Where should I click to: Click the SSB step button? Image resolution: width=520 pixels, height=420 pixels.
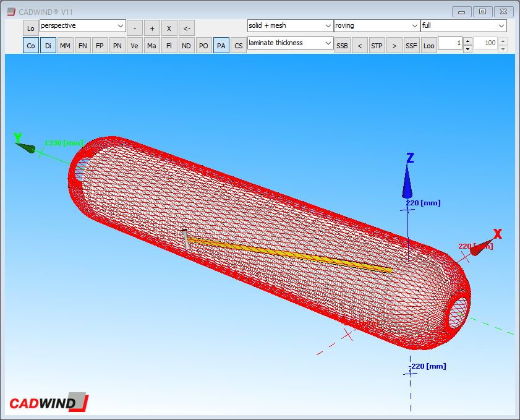pos(342,46)
